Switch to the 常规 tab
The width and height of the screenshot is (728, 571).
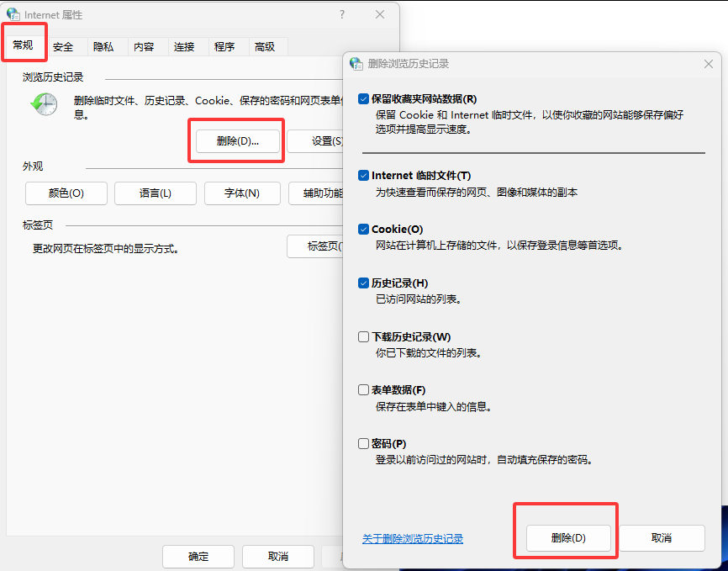(23, 45)
